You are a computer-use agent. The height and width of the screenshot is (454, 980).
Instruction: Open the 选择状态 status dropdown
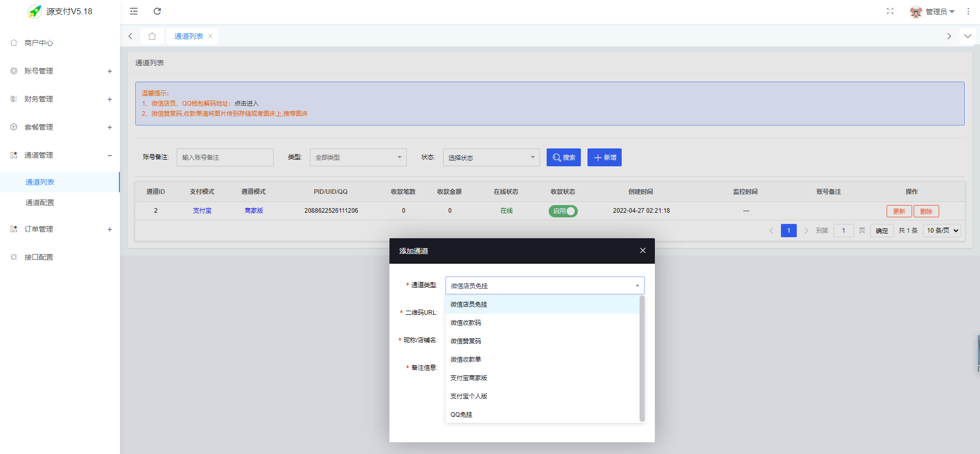pyautogui.click(x=492, y=157)
